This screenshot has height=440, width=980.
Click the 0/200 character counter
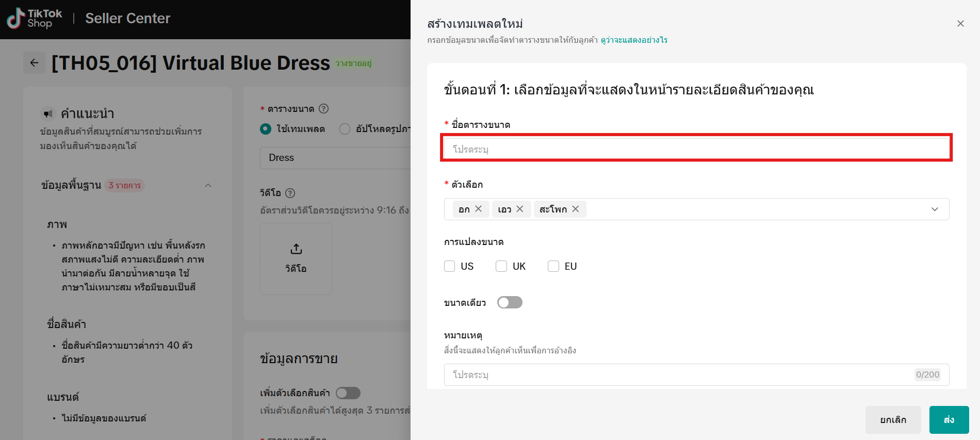927,375
